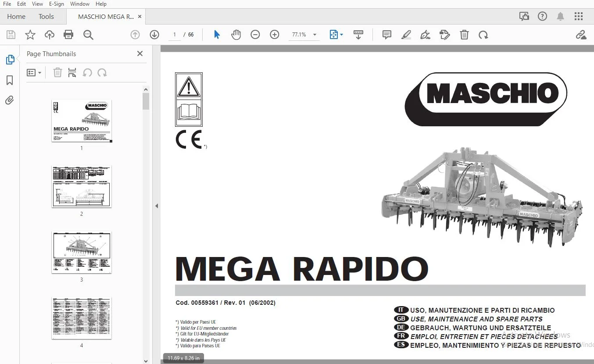The image size is (594, 364).
Task: Open the Help menu
Action: [x=101, y=4]
